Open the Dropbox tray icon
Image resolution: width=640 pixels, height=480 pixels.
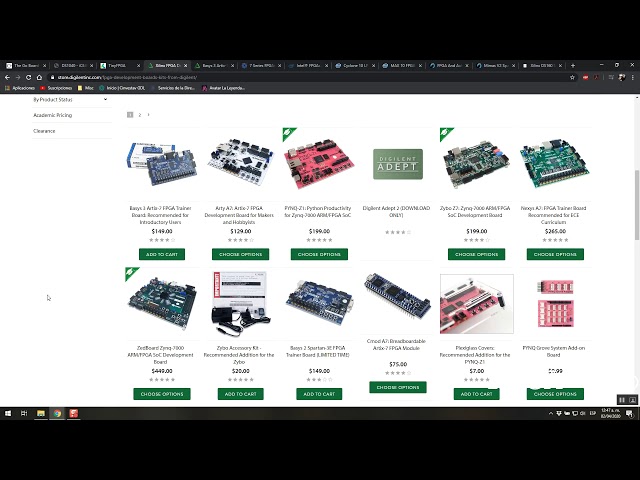tap(559, 413)
